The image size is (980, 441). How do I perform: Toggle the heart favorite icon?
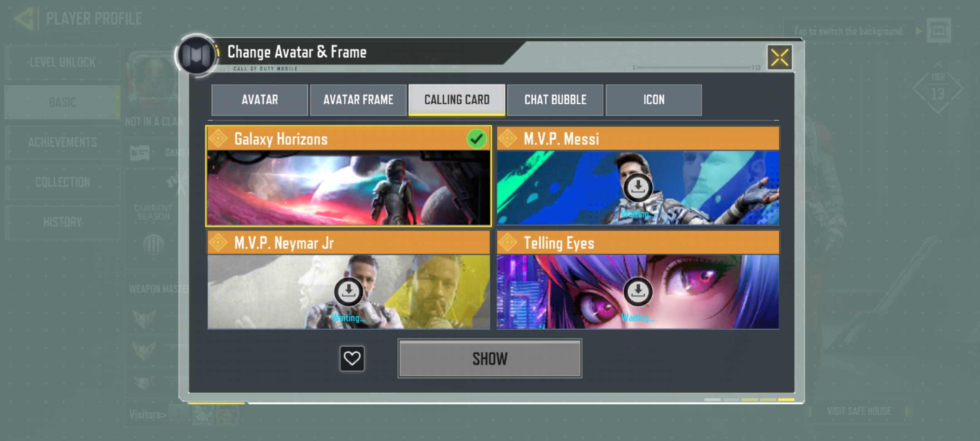(x=352, y=359)
